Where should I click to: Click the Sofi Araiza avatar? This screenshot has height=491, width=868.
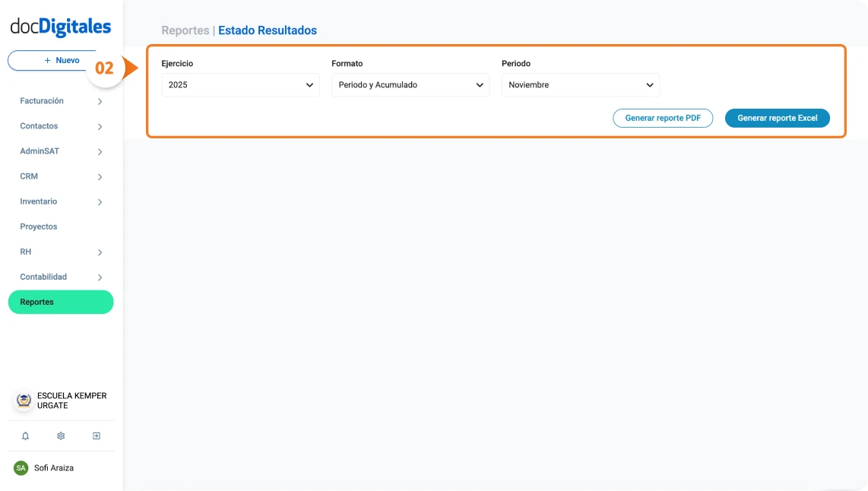[21, 467]
